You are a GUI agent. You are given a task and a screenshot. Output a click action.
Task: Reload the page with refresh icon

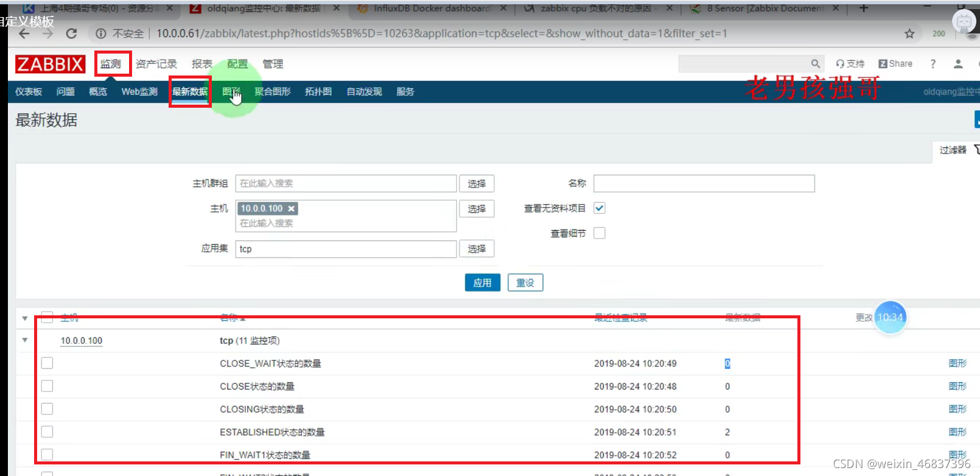(71, 34)
